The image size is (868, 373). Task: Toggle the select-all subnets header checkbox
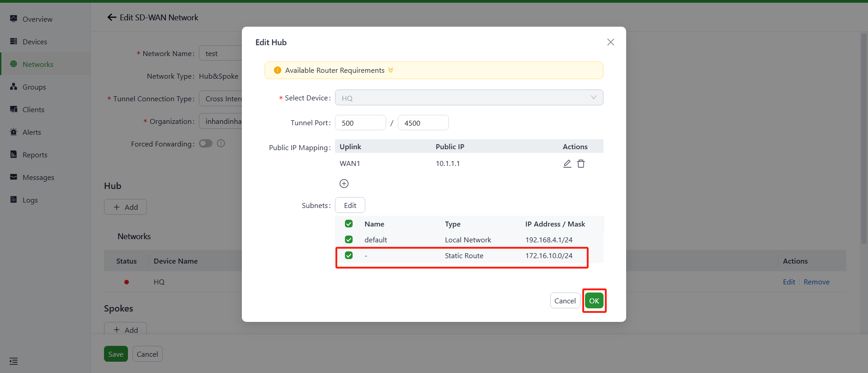(349, 224)
